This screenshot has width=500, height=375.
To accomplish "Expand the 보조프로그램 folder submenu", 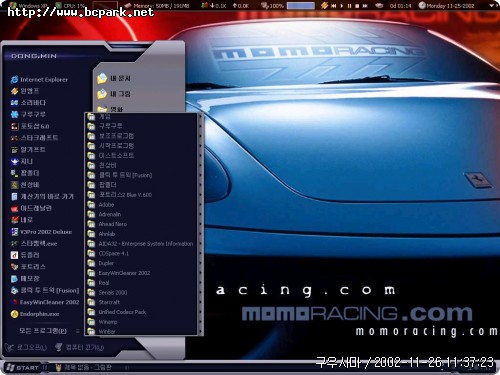I will [x=143, y=136].
